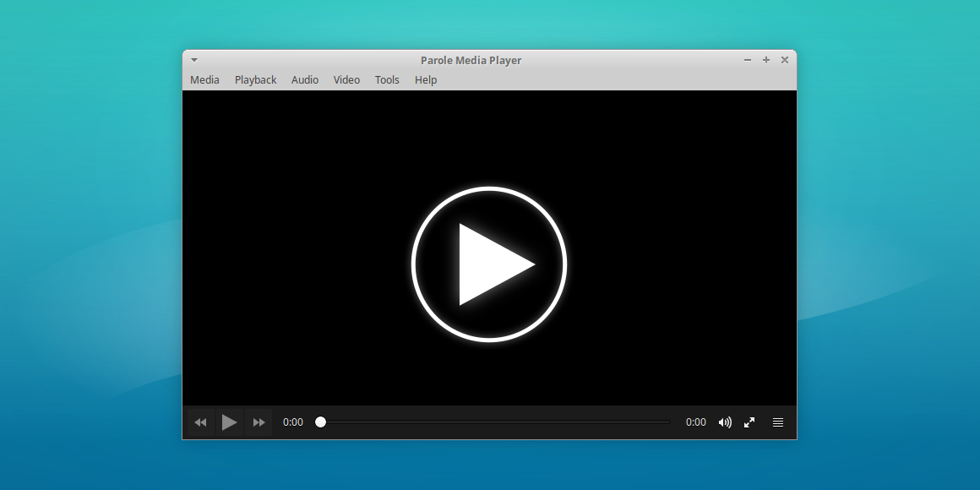Close the Parole Media Player window
The height and width of the screenshot is (490, 980).
pos(785,60)
